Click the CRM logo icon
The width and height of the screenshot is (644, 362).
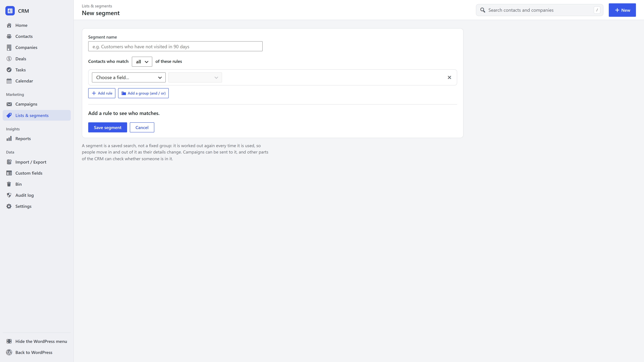[10, 11]
